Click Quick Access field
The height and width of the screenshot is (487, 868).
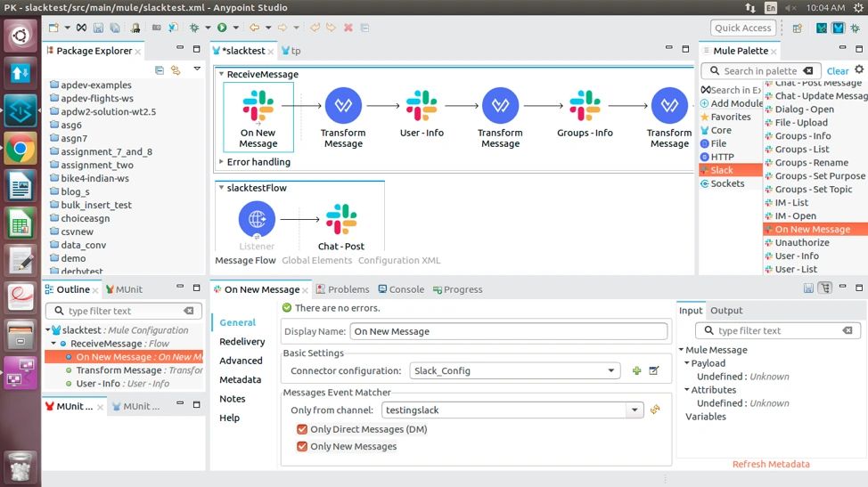[743, 28]
